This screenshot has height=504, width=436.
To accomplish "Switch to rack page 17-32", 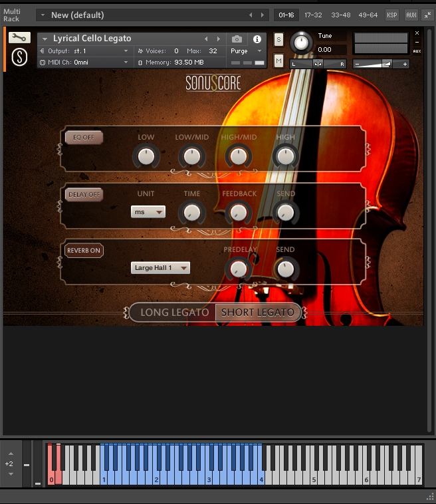I will 313,15.
